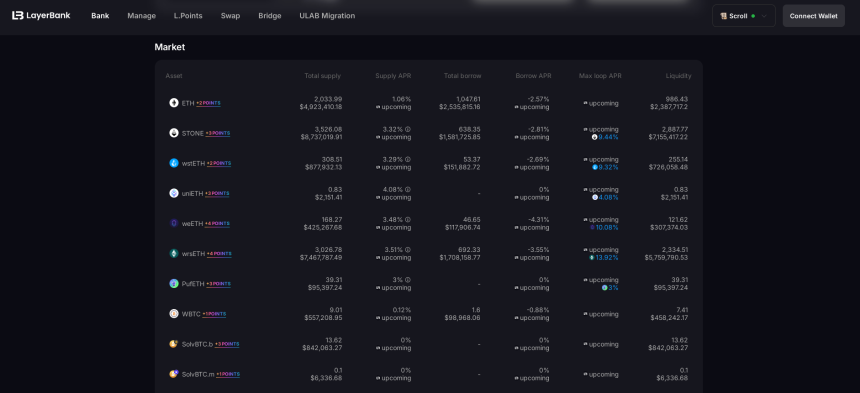Click PufETH total supply $95,397.24
The width and height of the screenshot is (860, 393).
click(x=325, y=288)
